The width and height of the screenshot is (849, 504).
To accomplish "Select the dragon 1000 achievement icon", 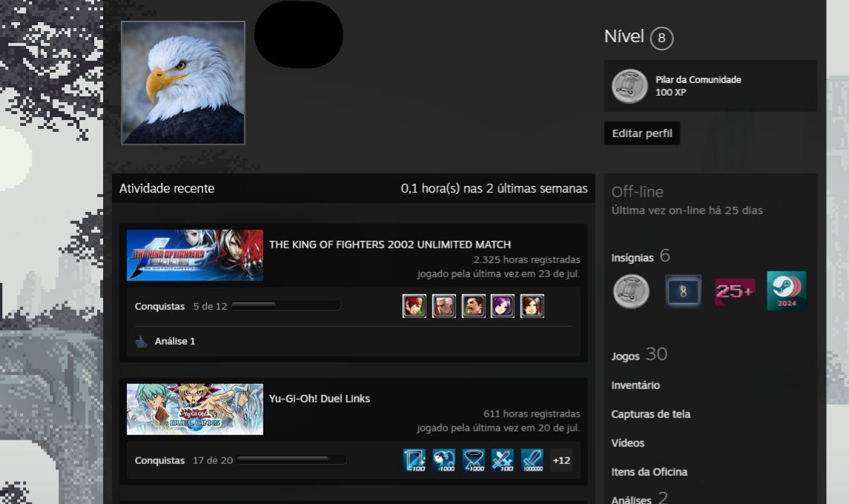I will (x=444, y=460).
